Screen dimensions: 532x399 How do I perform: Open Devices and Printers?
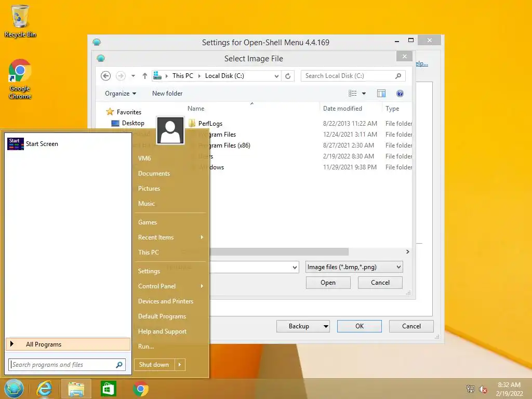166,301
